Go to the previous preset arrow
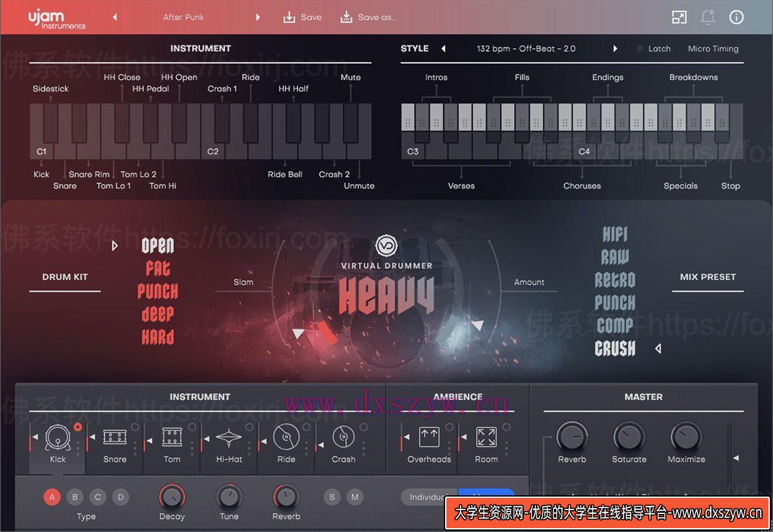Image resolution: width=773 pixels, height=532 pixels. (x=115, y=17)
